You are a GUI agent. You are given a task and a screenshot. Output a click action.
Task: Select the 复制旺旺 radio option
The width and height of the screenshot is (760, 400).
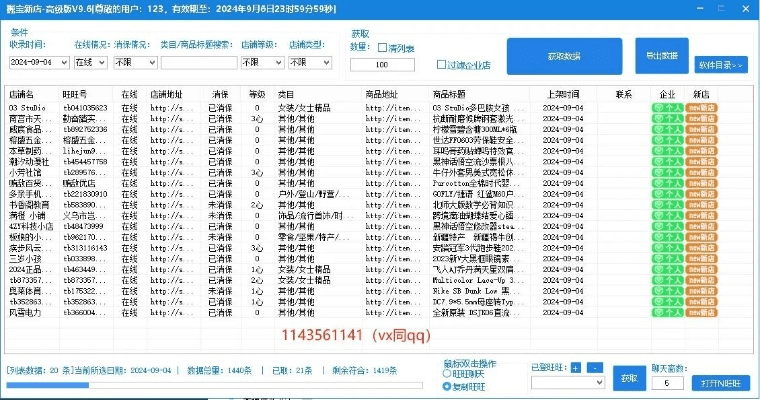(x=447, y=386)
